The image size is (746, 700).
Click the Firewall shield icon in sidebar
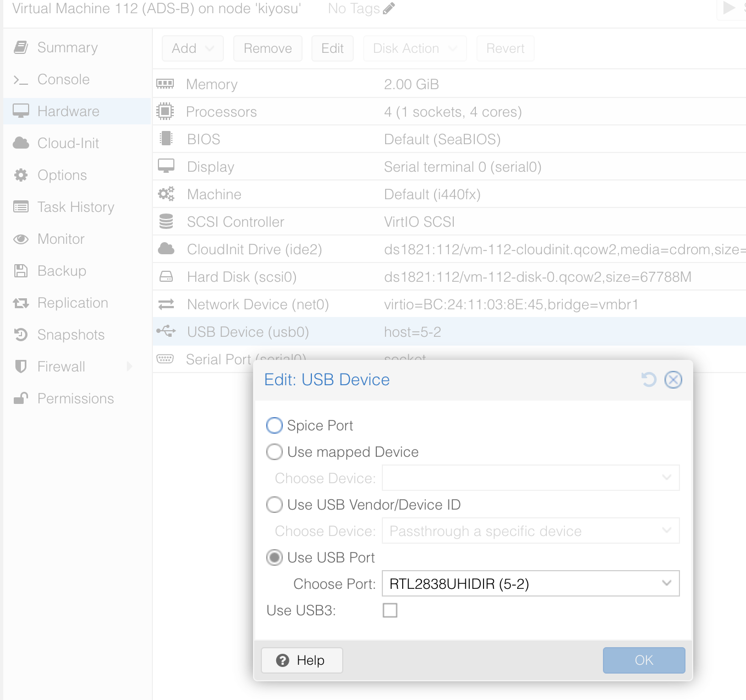click(x=21, y=367)
